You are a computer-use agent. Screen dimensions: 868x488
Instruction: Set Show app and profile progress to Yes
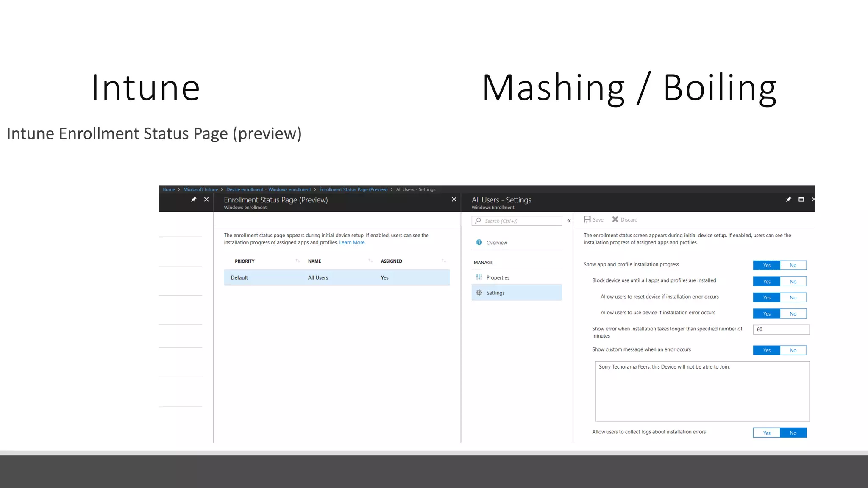coord(766,265)
